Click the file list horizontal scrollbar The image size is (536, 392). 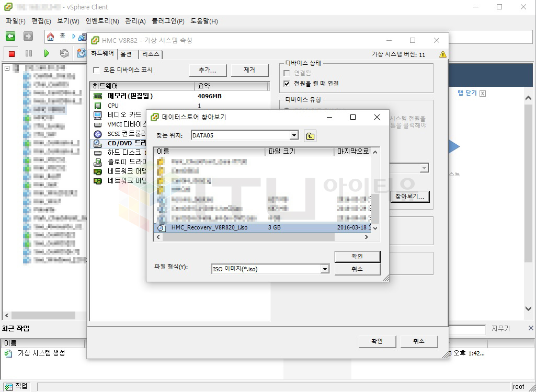pyautogui.click(x=248, y=237)
